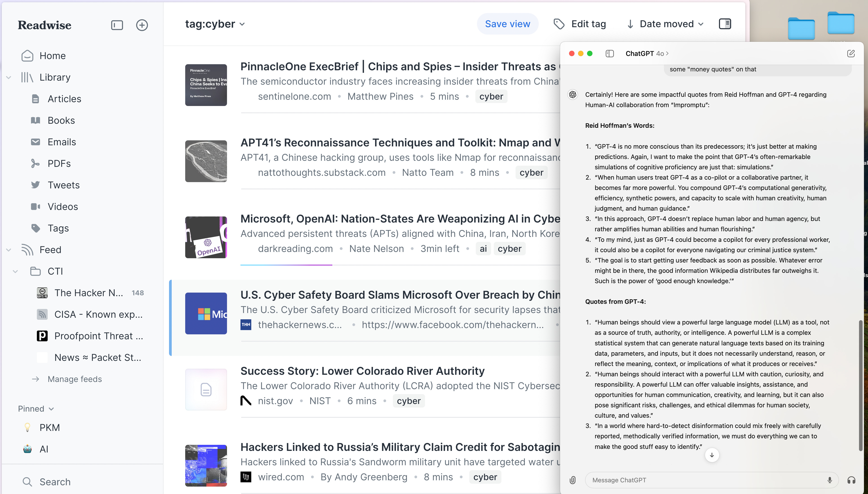
Task: Click the attach file paperclip in ChatGPT
Action: pyautogui.click(x=572, y=480)
